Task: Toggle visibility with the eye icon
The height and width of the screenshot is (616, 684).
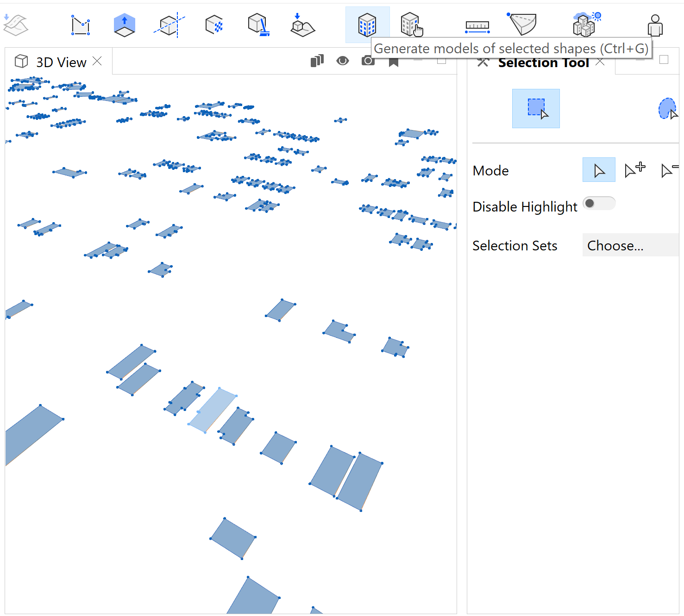Action: coord(342,61)
